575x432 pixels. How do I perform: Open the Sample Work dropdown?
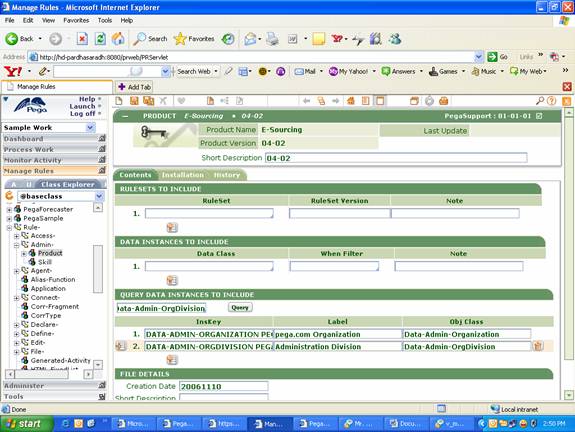coord(90,128)
